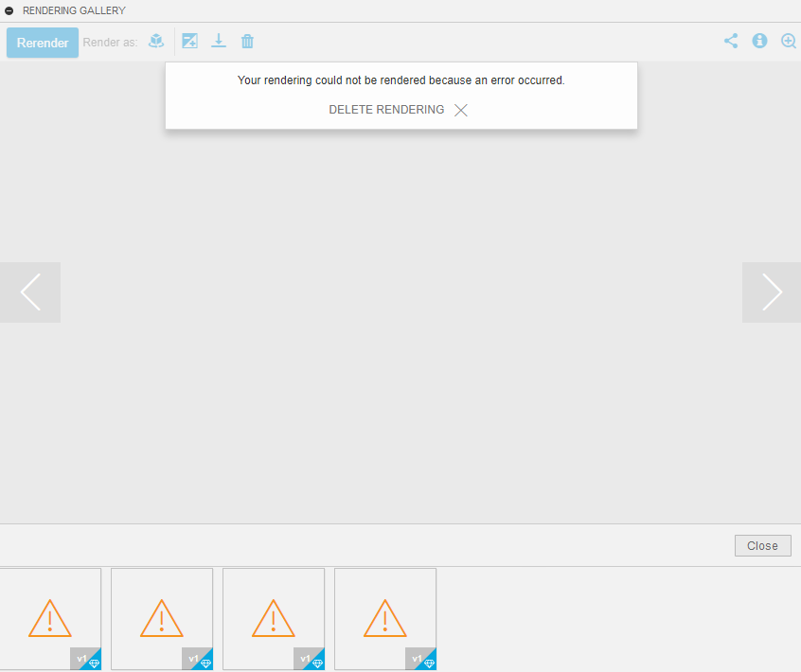Select the fourth rendering thumbnail

pos(384,619)
